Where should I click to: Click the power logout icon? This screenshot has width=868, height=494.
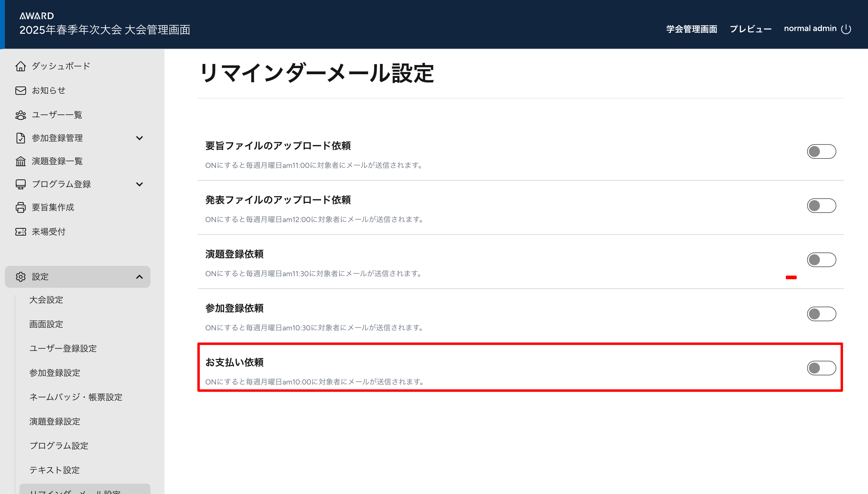[x=845, y=29]
